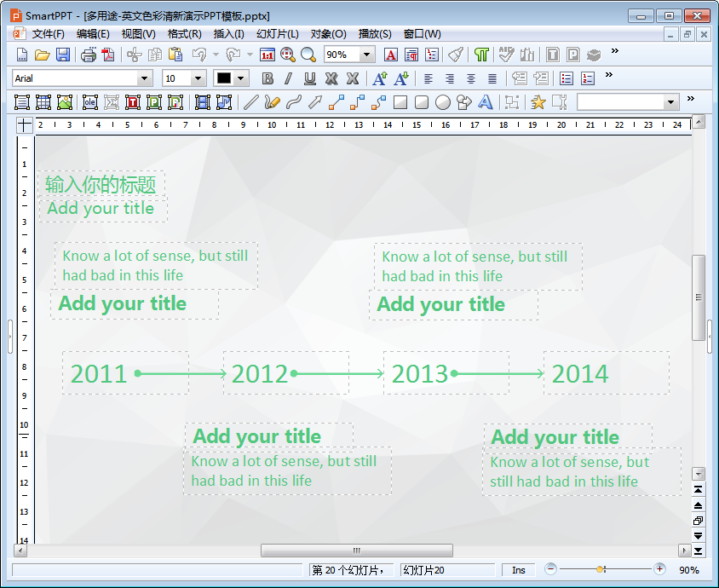719x588 pixels.
Task: Draw an ellipse with the circle tool
Action: [x=442, y=102]
